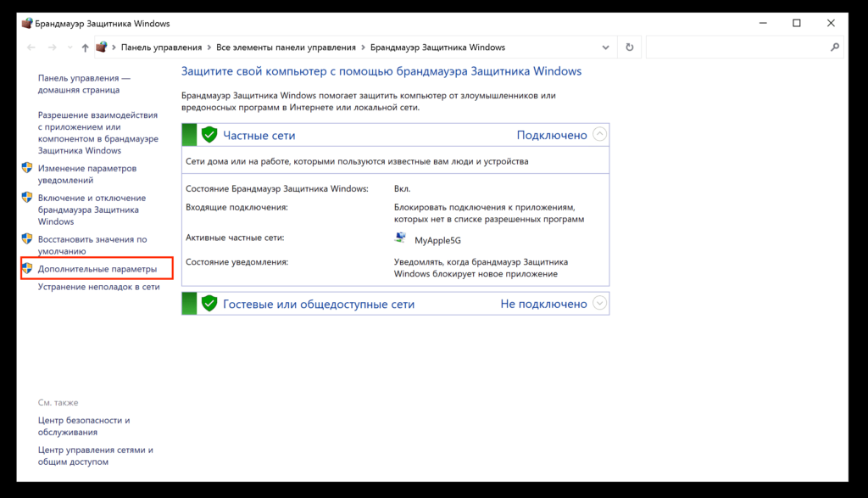Open 'Включение и отключение брандмауэра' link
868x498 pixels.
click(x=92, y=210)
